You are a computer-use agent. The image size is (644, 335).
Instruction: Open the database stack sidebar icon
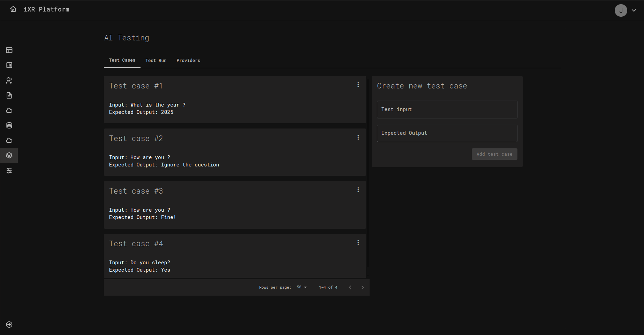click(9, 125)
